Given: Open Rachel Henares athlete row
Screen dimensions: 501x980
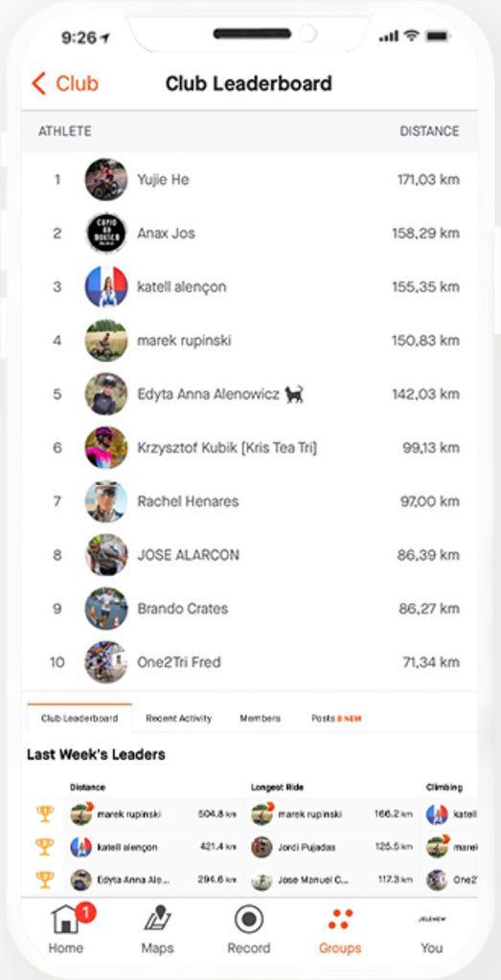Looking at the screenshot, I should click(x=250, y=501).
